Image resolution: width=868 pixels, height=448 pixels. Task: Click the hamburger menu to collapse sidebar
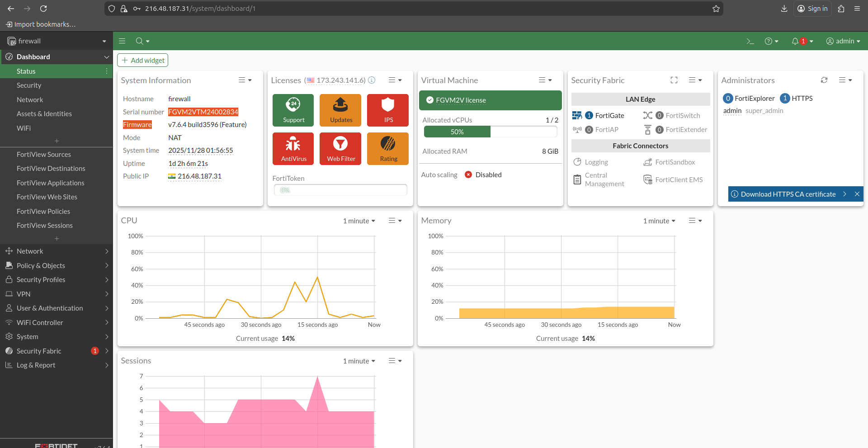click(122, 41)
